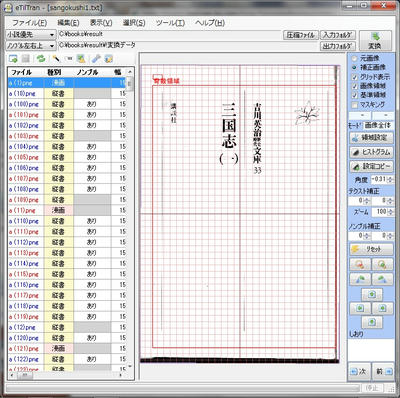This screenshot has height=398, width=400.
Task: Click the rotate left icon button
Action: point(360,279)
